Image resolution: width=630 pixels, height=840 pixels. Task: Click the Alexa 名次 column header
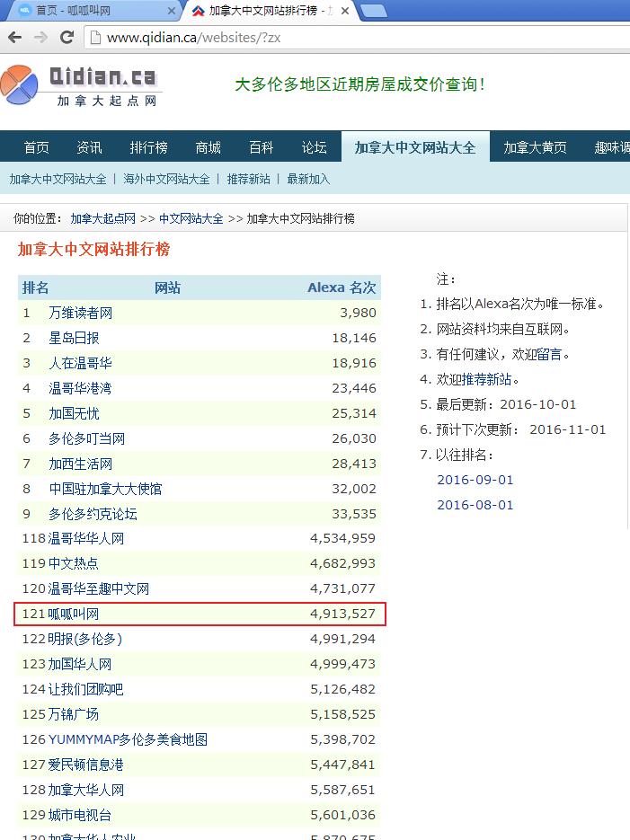pos(342,287)
